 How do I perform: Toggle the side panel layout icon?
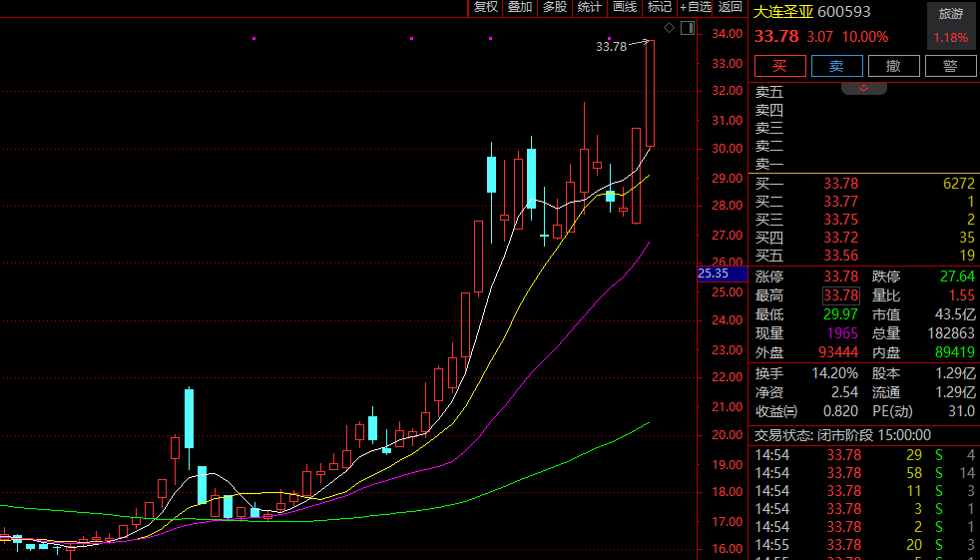(x=687, y=27)
